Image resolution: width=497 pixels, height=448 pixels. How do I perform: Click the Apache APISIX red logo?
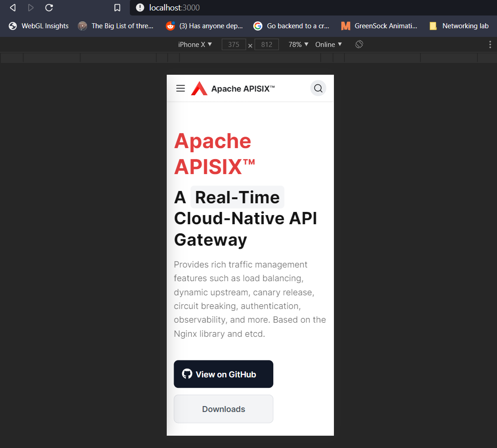pyautogui.click(x=199, y=88)
